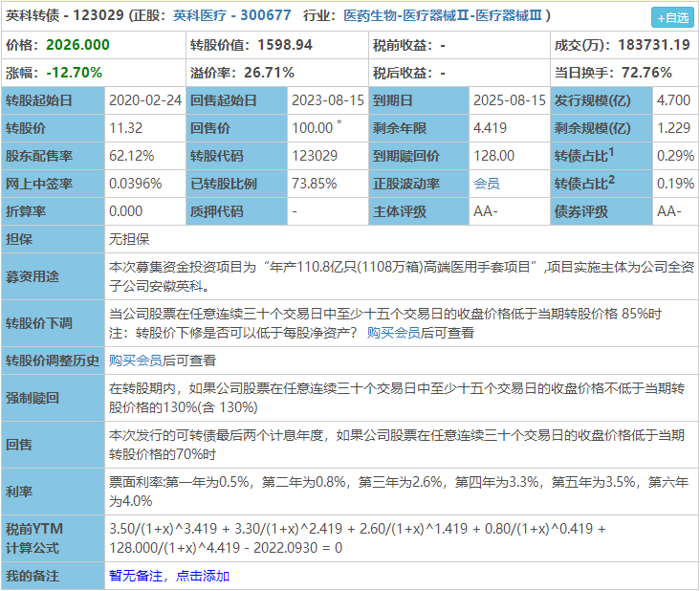Click 折算率 value 0.000

tap(126, 211)
